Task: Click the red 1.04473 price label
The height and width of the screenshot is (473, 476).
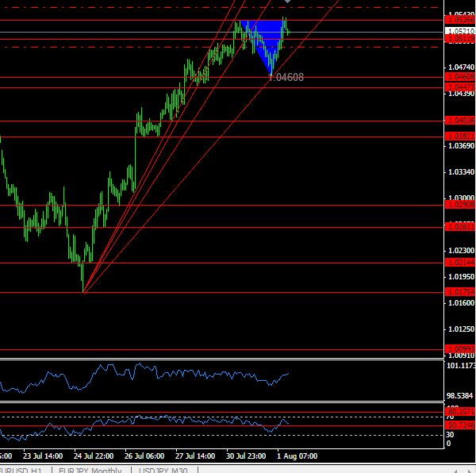Action: tap(460, 87)
